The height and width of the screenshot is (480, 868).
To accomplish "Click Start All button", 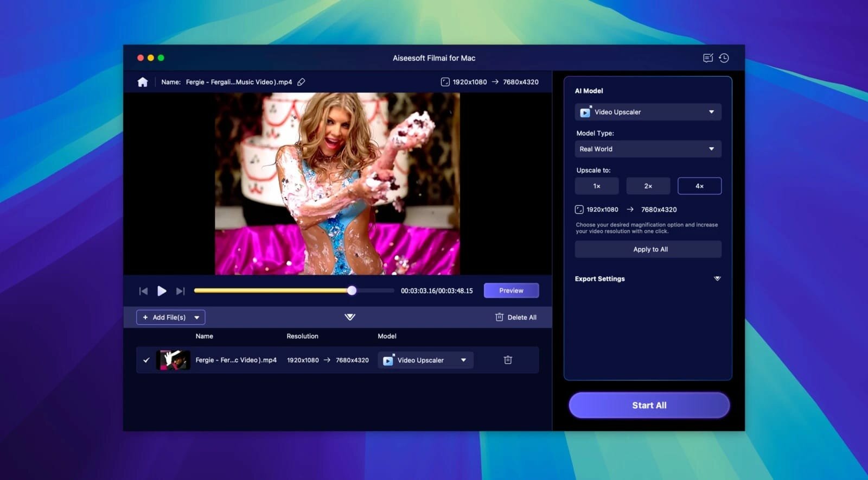I will [649, 405].
